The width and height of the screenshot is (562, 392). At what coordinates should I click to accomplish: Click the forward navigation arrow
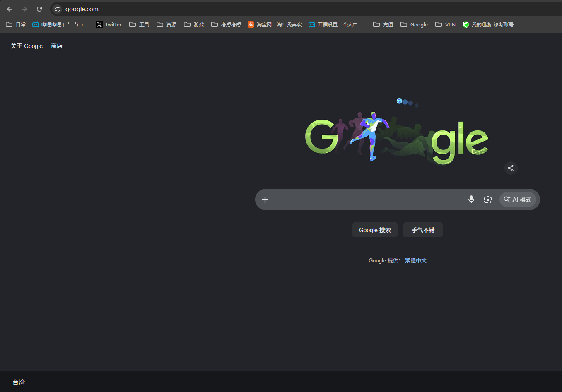[x=24, y=9]
